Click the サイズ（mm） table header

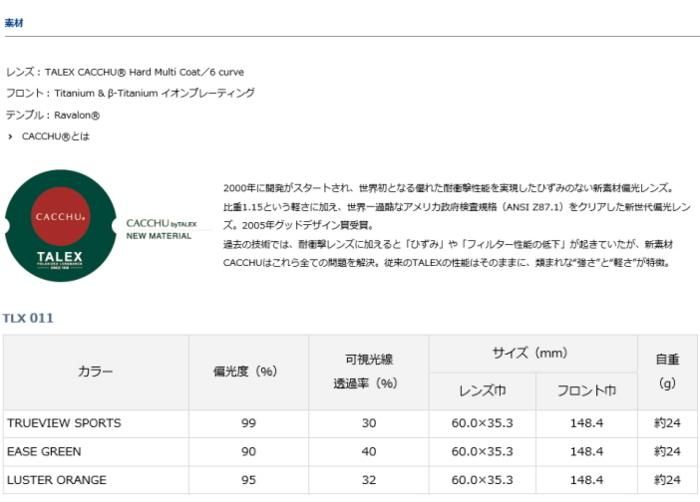[533, 354]
